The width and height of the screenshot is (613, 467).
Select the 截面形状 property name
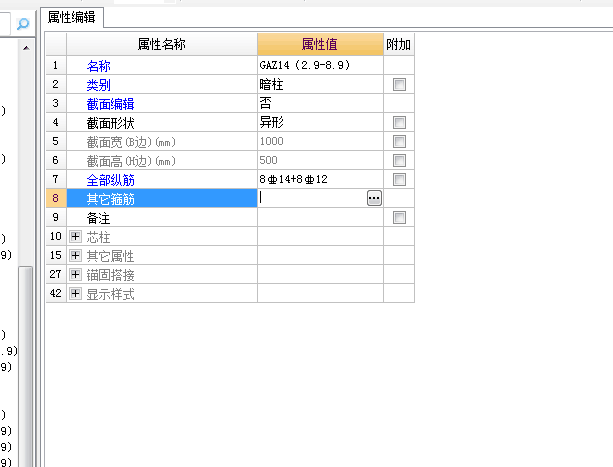(111, 123)
